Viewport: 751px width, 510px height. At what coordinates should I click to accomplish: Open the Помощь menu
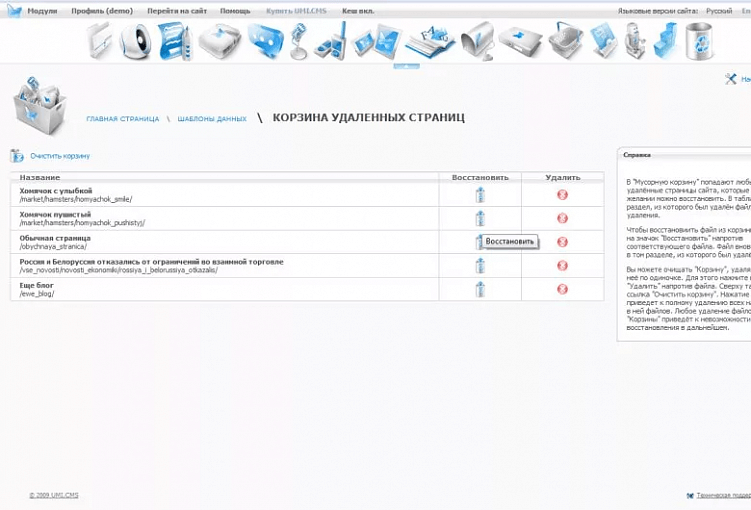235,11
